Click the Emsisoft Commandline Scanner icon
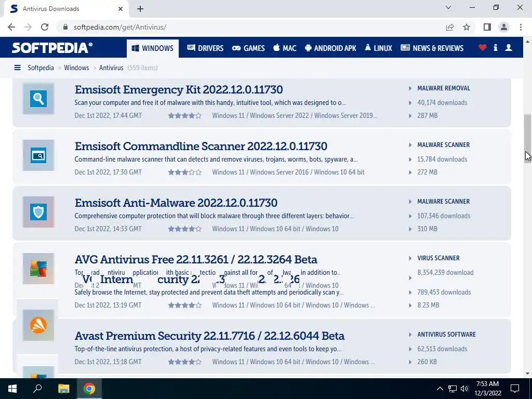The height and width of the screenshot is (399, 532). [x=38, y=155]
